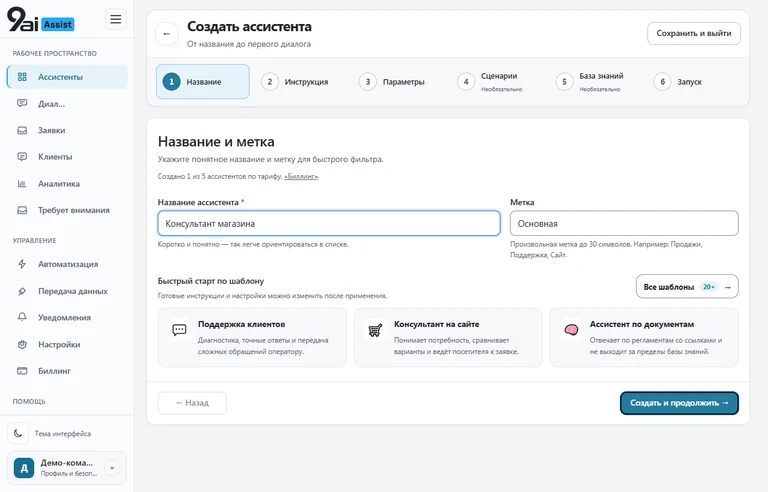
Task: Click the Настройки gear icon
Action: (x=22, y=344)
